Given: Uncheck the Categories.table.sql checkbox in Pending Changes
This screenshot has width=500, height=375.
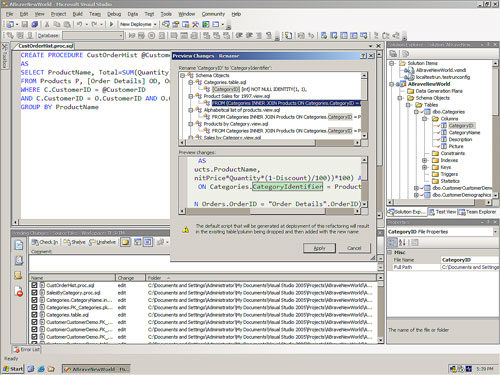Looking at the screenshot, I should [x=34, y=315].
